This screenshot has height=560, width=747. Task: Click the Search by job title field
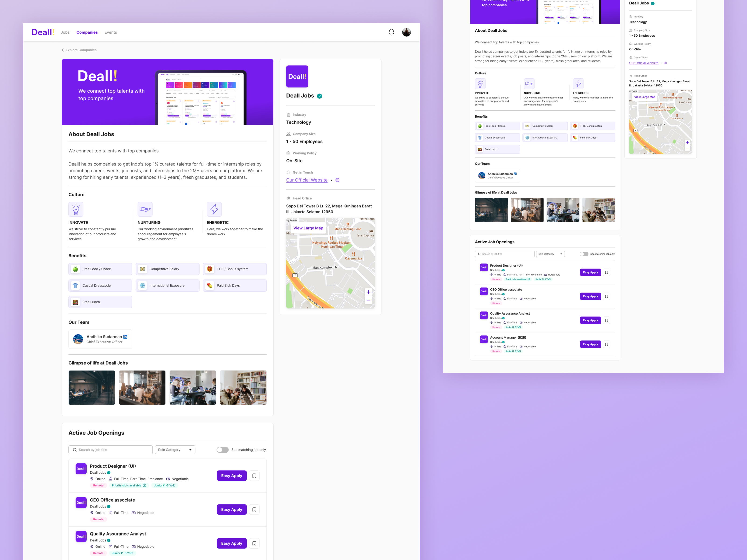click(110, 450)
